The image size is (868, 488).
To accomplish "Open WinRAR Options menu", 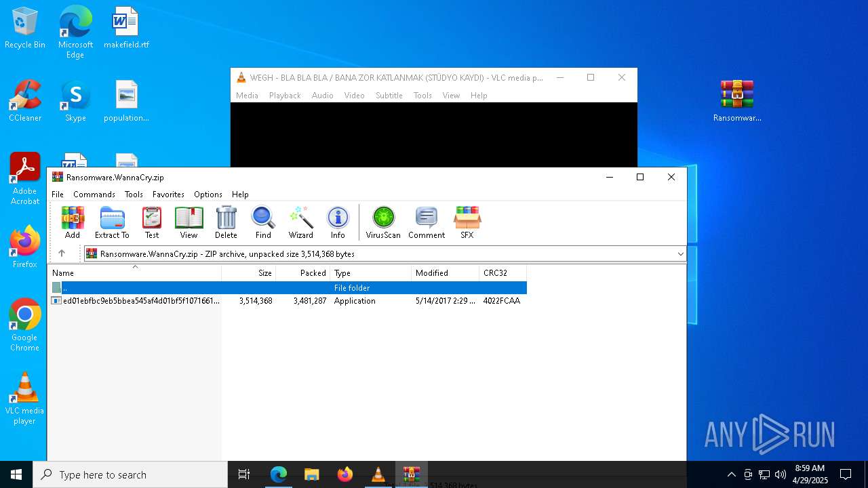I will pyautogui.click(x=208, y=195).
